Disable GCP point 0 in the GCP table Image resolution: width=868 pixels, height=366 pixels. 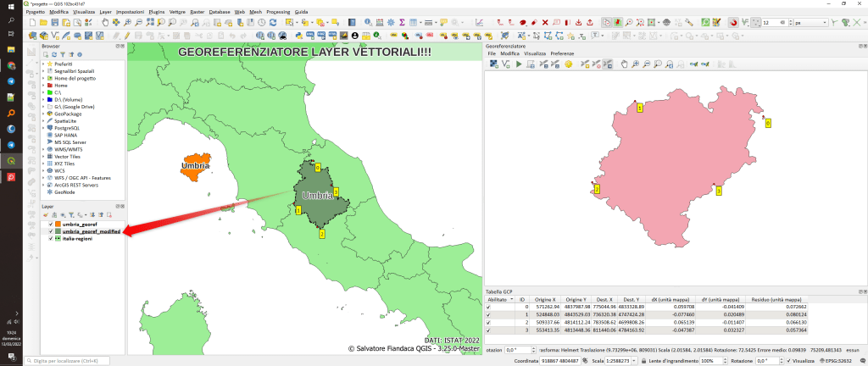tap(487, 307)
